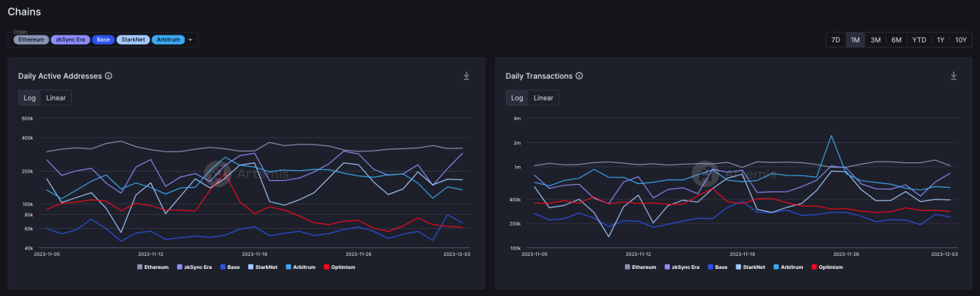Toggle Ethereum series in Active Addresses legend
Screen dimensions: 980x296
pyautogui.click(x=153, y=267)
